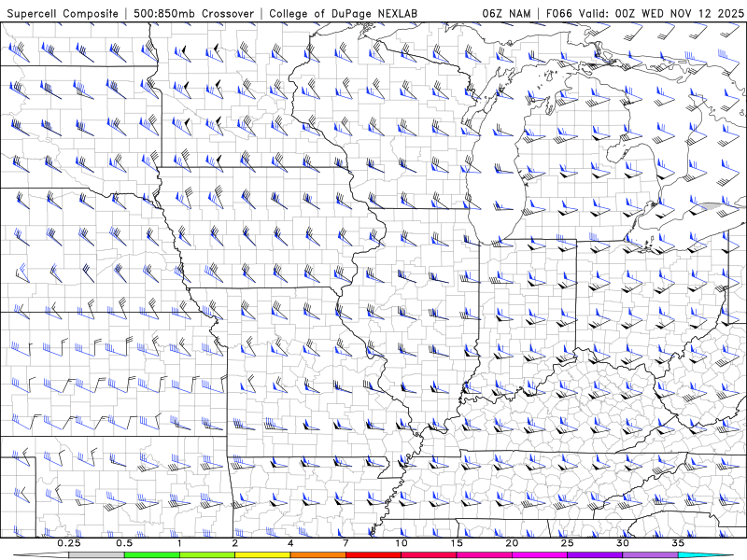Click the "06Z NAM" model run label
The image size is (747, 560).
click(506, 14)
